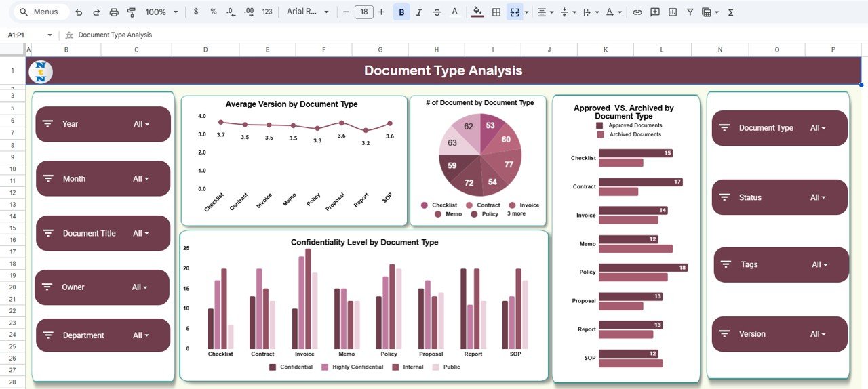The height and width of the screenshot is (389, 868).
Task: Toggle bold formatting
Action: pos(401,12)
